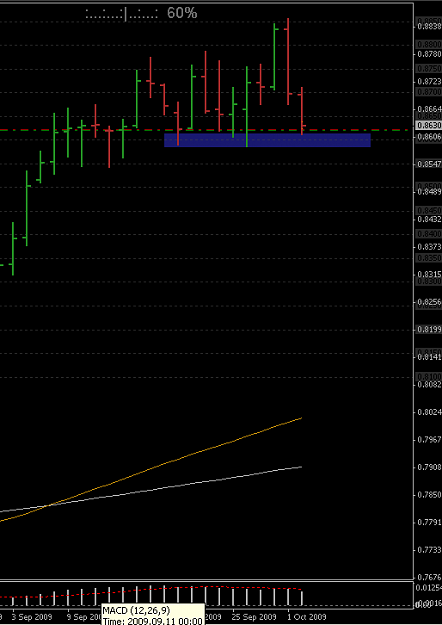Click the 0.8024 price scale label
Viewport: 442px width, 625px height.
click(429, 412)
